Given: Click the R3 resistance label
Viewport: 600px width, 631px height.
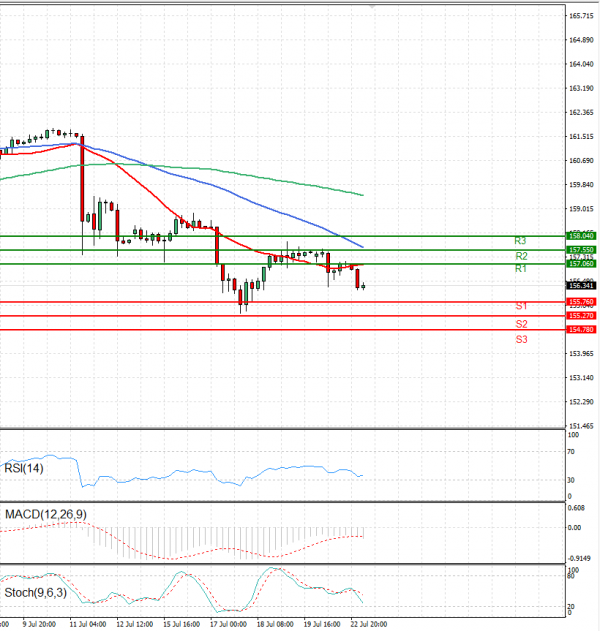Looking at the screenshot, I should 520,241.
